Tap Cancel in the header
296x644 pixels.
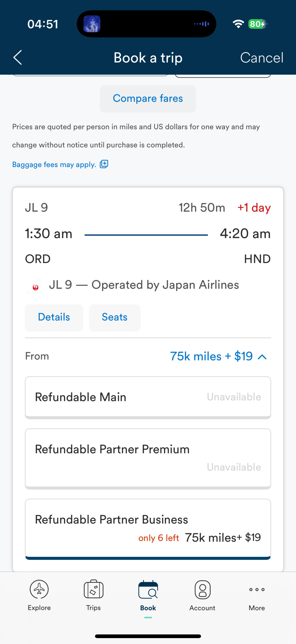[x=262, y=58]
